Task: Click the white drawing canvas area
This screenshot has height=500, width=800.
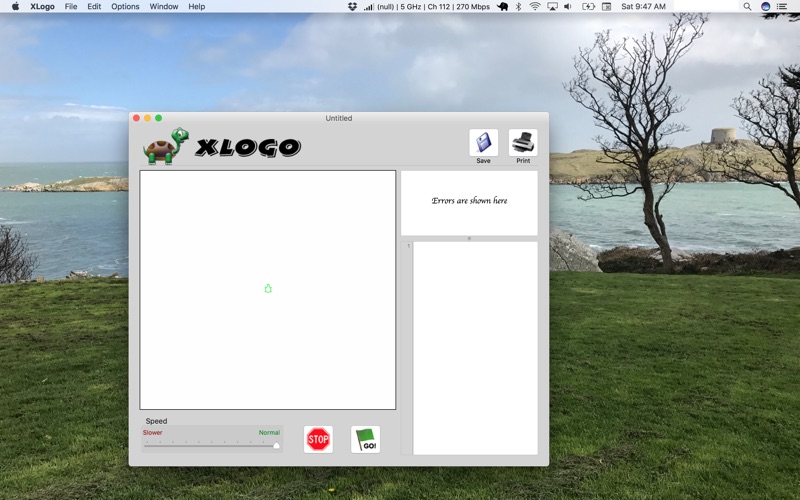Action: coord(268,290)
